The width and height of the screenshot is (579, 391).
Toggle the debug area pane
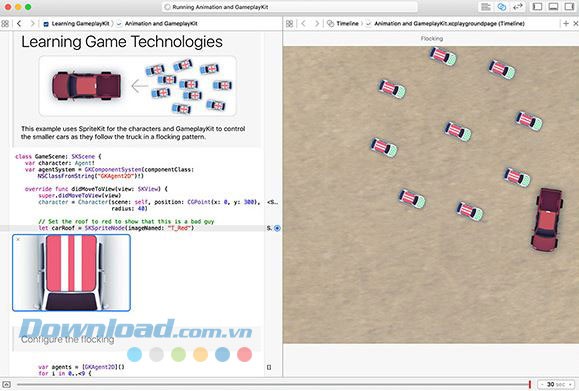553,7
